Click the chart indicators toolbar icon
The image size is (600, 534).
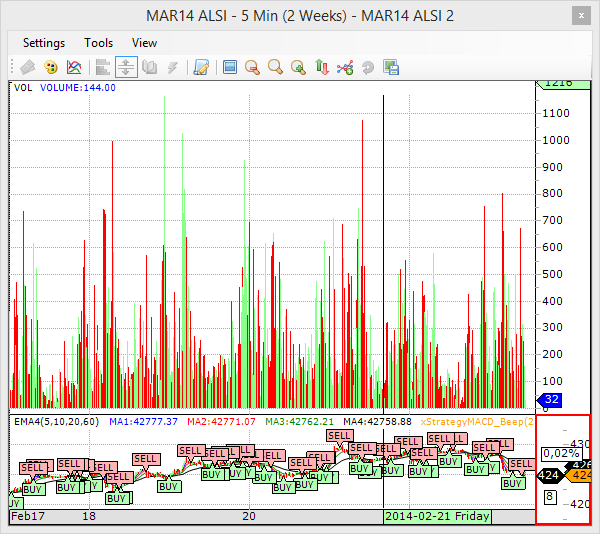(74, 68)
